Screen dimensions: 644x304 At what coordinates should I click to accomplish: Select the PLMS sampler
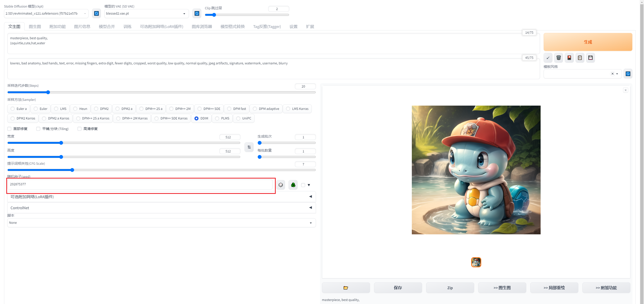coord(222,118)
